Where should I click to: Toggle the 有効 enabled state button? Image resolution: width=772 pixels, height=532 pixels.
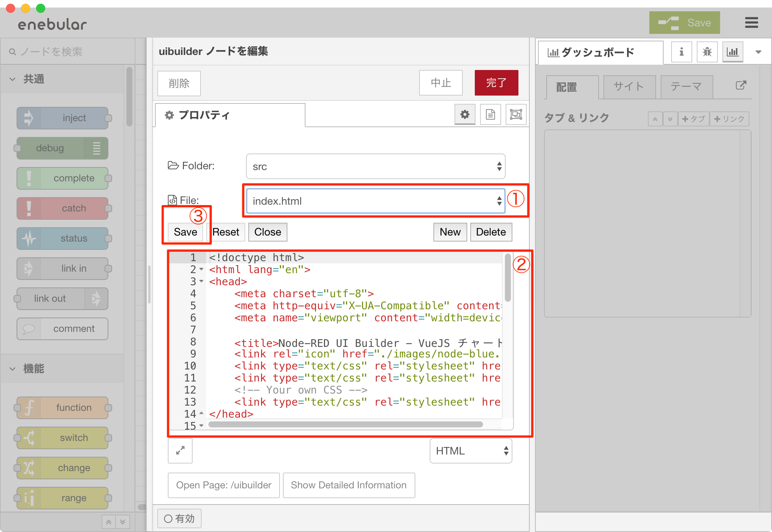tap(179, 518)
